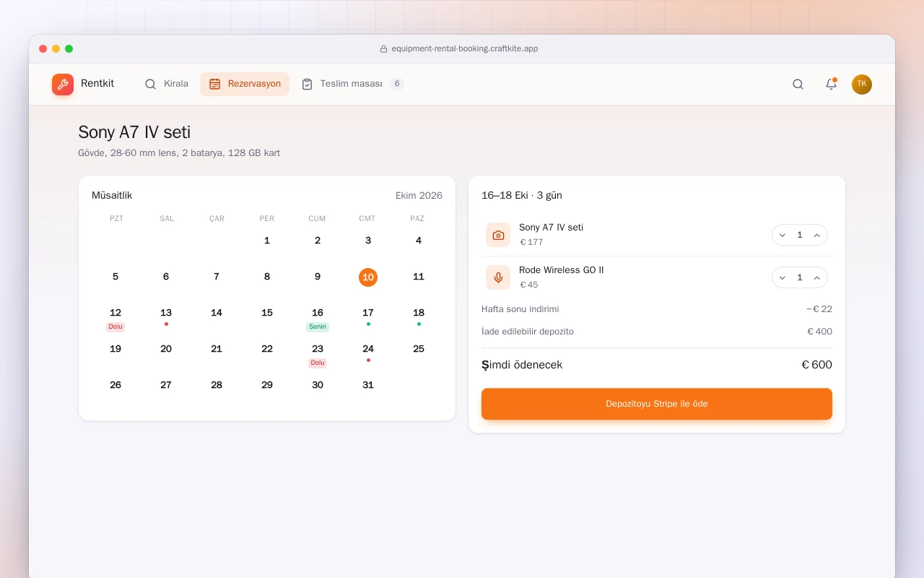Click the Müsaitlik calendar heading
The image size is (924, 578).
click(112, 196)
